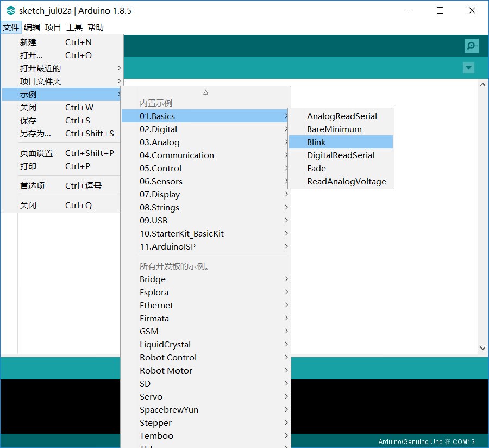This screenshot has width=489, height=448.
Task: Open the Blink example sketch
Action: point(341,142)
